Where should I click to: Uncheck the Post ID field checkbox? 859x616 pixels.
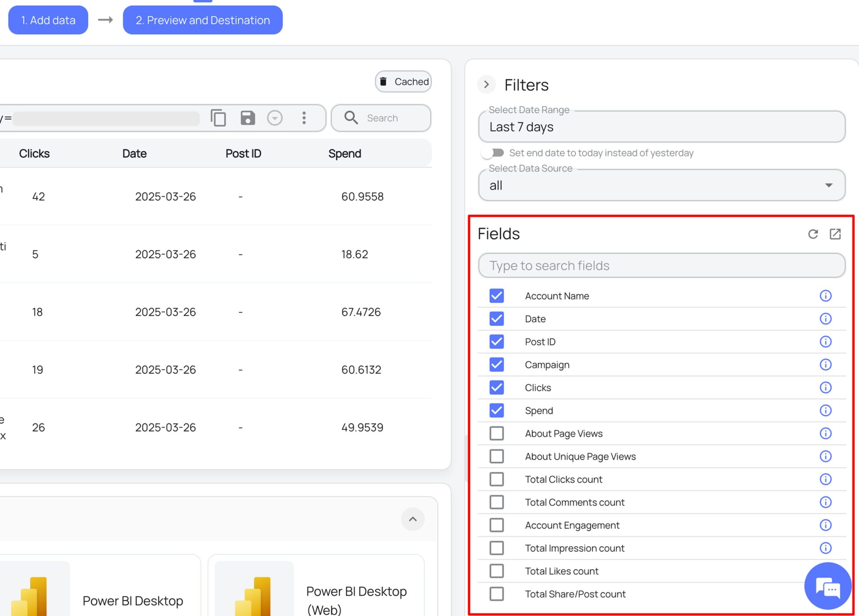click(x=496, y=342)
